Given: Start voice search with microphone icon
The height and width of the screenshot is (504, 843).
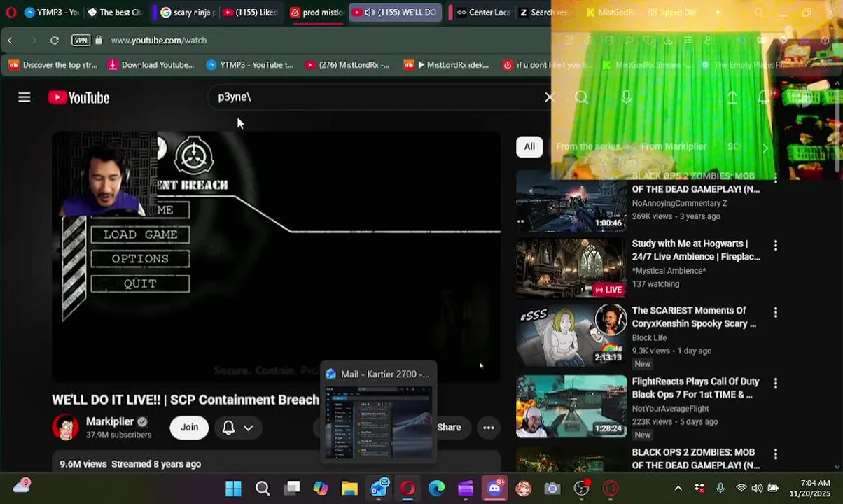Looking at the screenshot, I should 626,97.
